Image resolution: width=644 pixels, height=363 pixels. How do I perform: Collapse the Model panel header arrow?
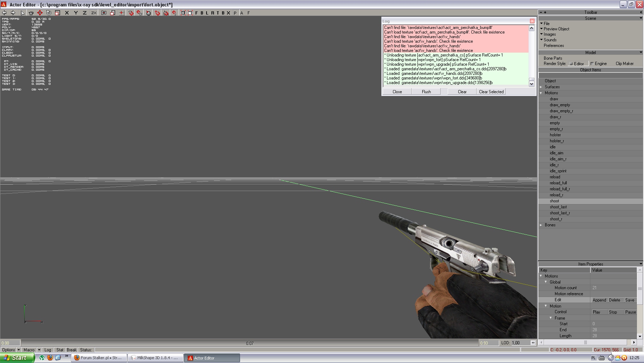coord(641,52)
